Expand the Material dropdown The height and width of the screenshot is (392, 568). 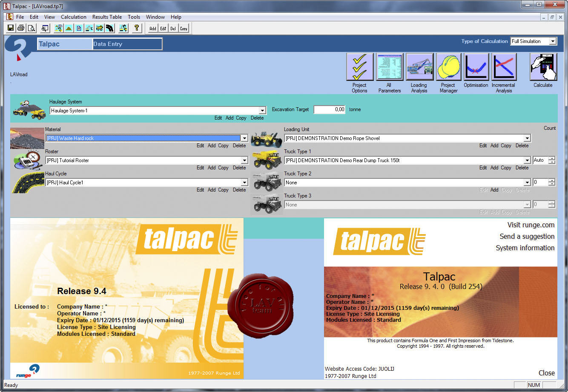pos(244,138)
